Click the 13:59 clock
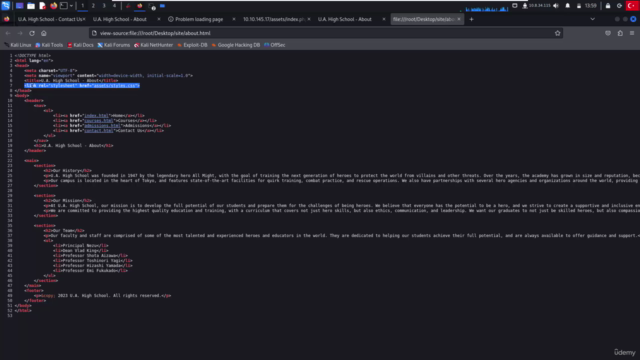 (x=590, y=6)
